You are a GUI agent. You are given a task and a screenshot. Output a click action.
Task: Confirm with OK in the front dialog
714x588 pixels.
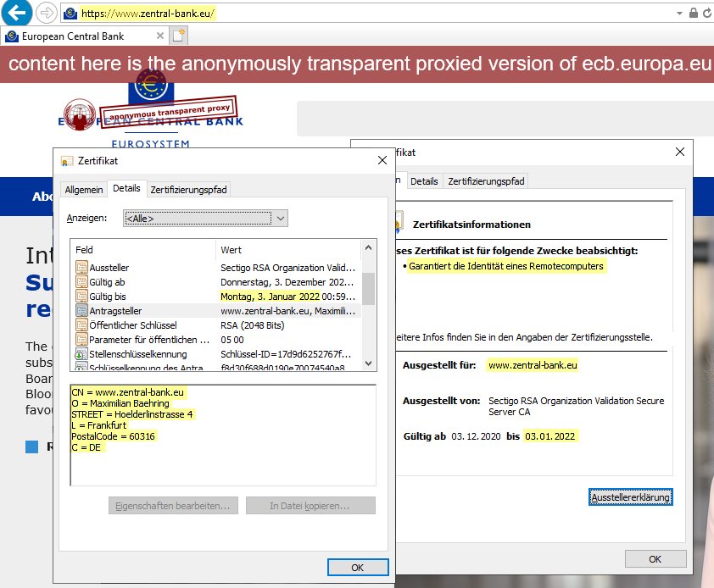click(x=358, y=568)
